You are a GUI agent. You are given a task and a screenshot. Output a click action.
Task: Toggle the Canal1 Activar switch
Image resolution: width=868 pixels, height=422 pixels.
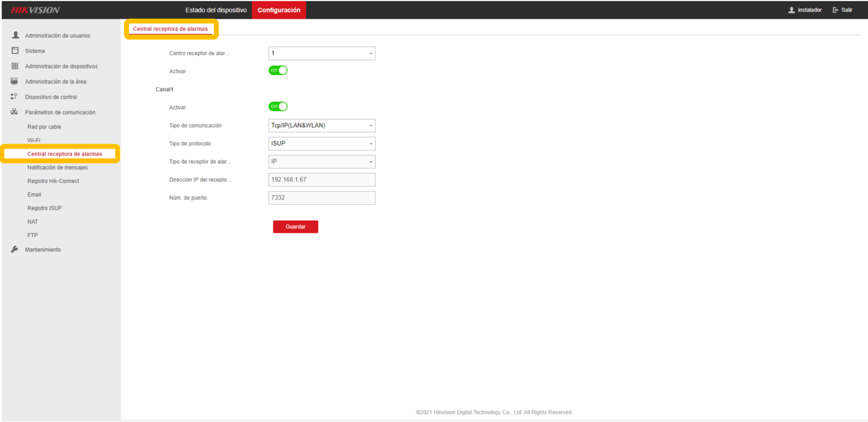point(278,106)
